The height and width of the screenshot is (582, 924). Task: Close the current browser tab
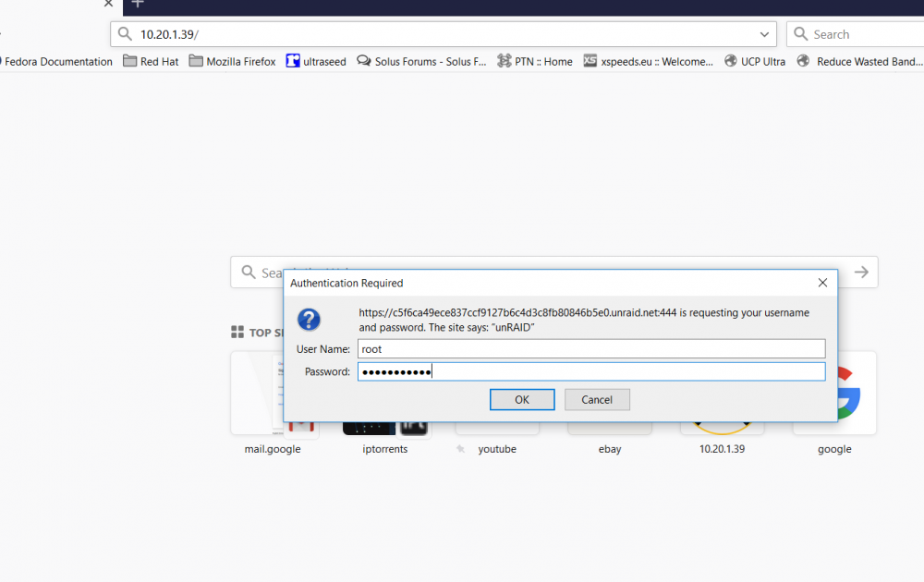[108, 4]
